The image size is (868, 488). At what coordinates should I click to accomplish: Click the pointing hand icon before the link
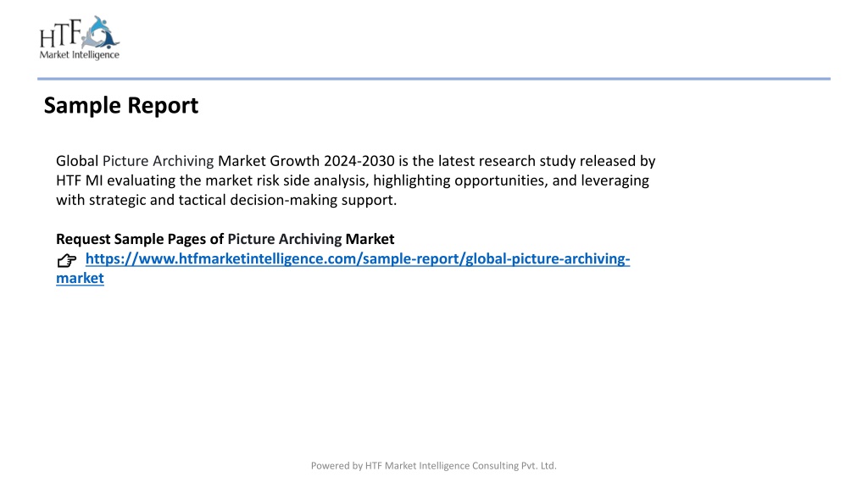pyautogui.click(x=66, y=260)
